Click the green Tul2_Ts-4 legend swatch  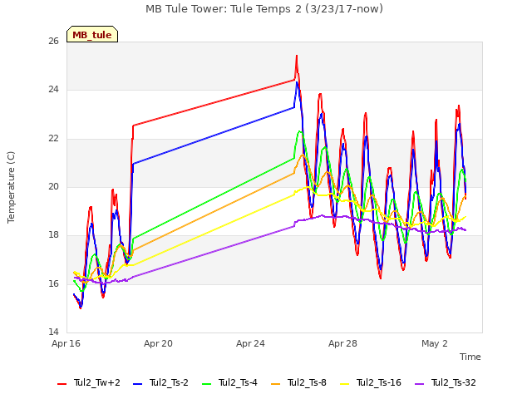coord(206,384)
